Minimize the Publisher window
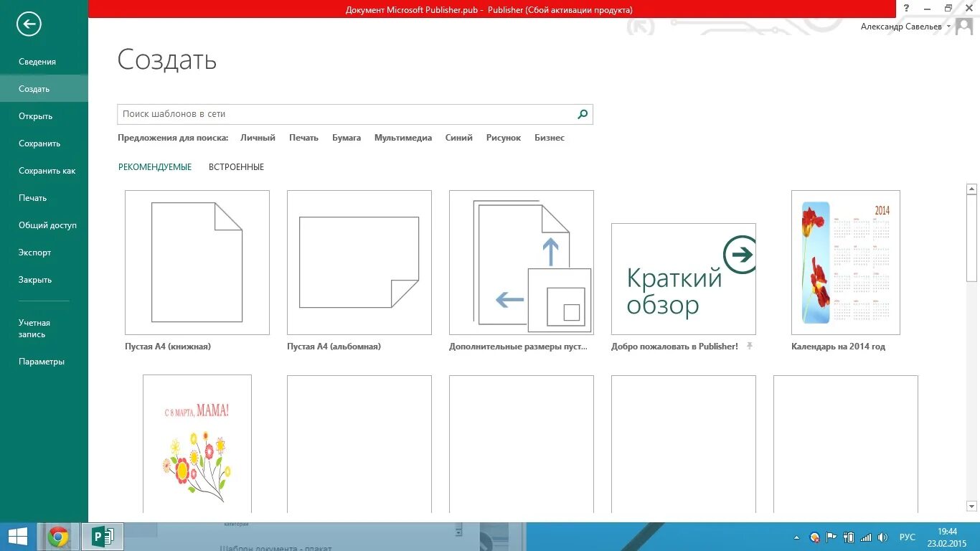Screen dimensions: 980x551 pos(928,8)
